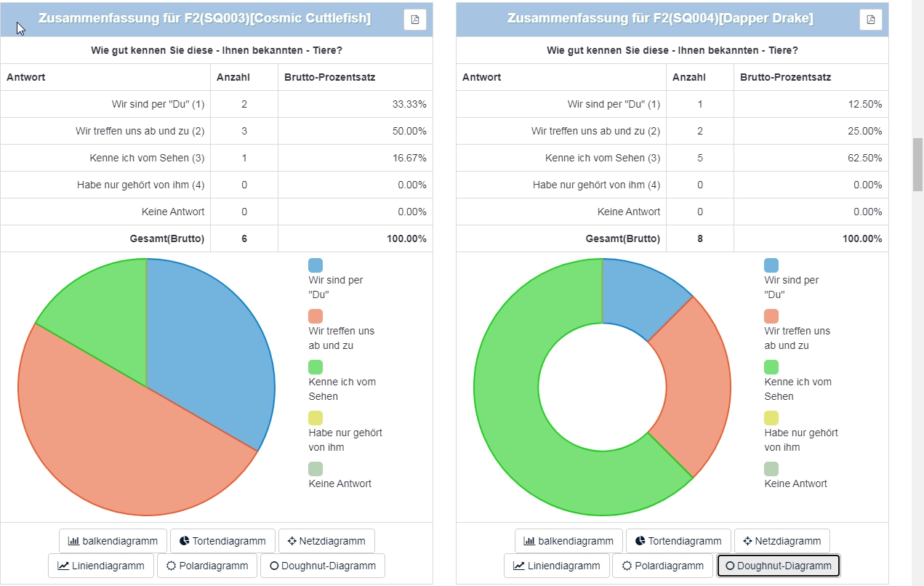The image size is (924, 586).
Task: Select Doughnut-Diagramm for Cosmic Cuttlefish chart
Action: pos(323,566)
